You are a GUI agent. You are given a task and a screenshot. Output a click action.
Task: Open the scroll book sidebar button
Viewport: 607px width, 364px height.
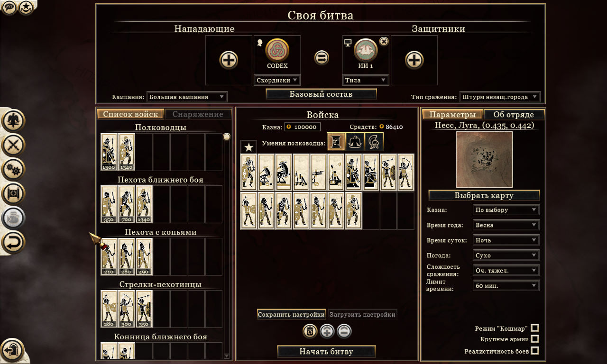click(x=13, y=193)
